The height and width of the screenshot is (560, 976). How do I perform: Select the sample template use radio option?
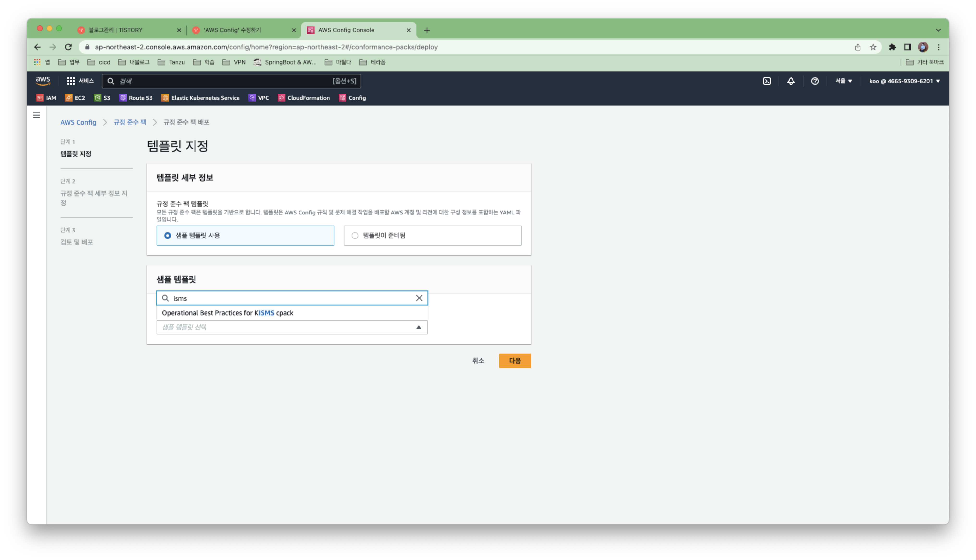[x=167, y=235]
